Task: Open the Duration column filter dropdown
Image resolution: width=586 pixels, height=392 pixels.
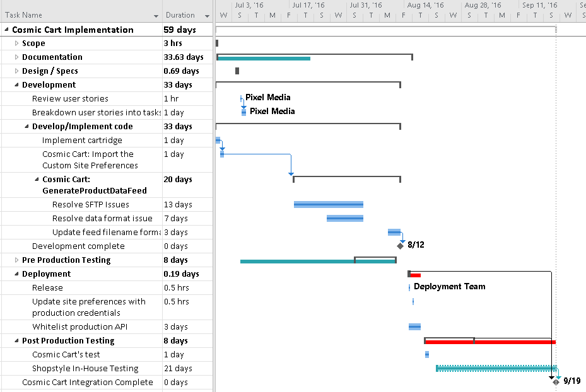Action: click(x=207, y=16)
